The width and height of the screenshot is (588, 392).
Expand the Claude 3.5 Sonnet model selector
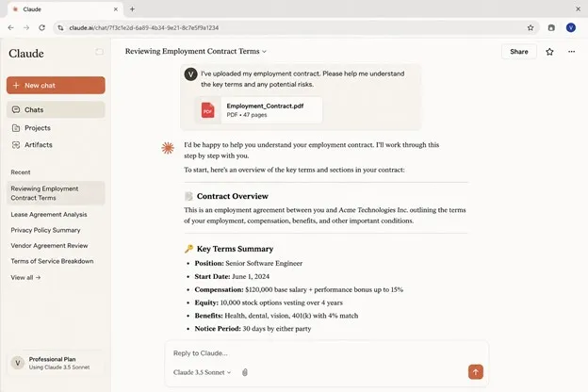[202, 372]
